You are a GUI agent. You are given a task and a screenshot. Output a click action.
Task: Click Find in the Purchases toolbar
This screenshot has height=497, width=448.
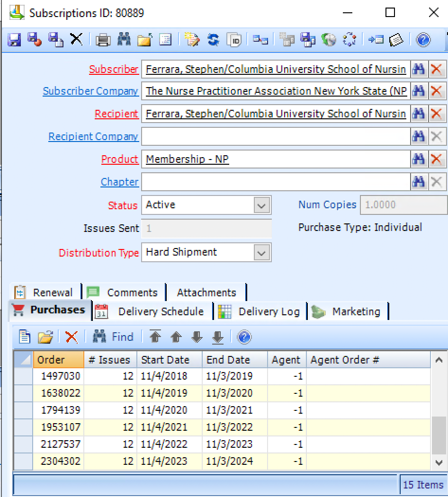(x=113, y=337)
